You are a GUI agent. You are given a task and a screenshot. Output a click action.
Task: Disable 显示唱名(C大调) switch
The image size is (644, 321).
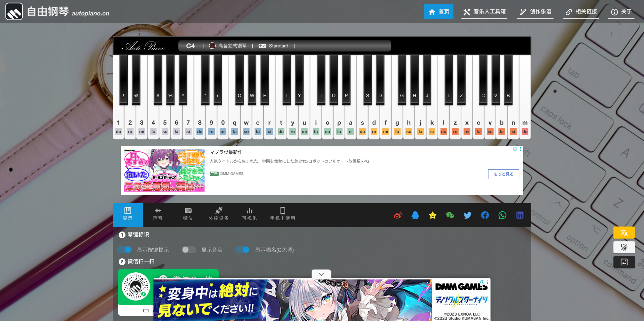242,250
